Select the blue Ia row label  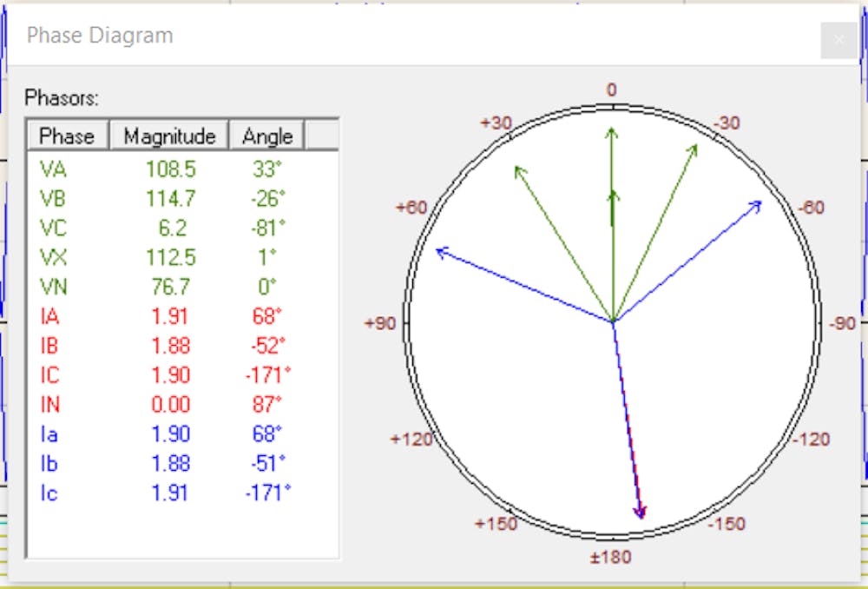(x=49, y=433)
